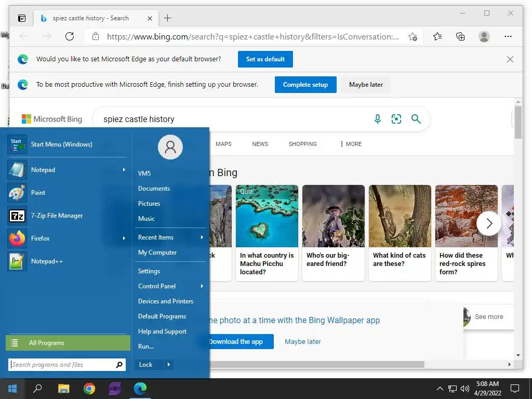Launch Paint from start menu
Image resolution: width=532 pixels, height=399 pixels.
[x=67, y=192]
